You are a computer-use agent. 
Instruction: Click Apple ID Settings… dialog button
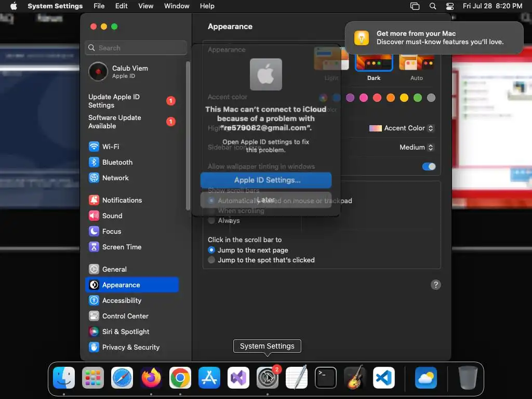[266, 180]
